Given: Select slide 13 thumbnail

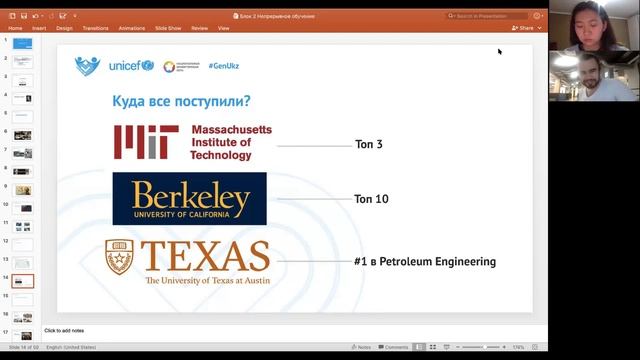Looking at the screenshot, I should click(x=22, y=263).
